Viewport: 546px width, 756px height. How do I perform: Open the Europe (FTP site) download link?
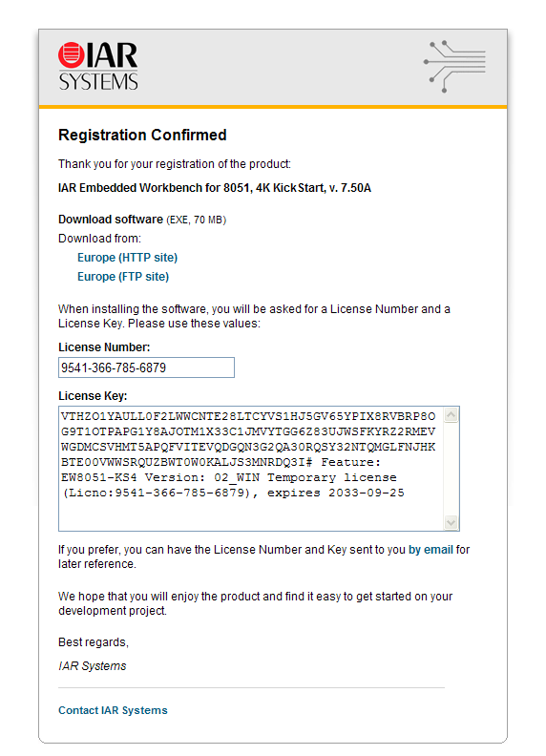(x=123, y=277)
